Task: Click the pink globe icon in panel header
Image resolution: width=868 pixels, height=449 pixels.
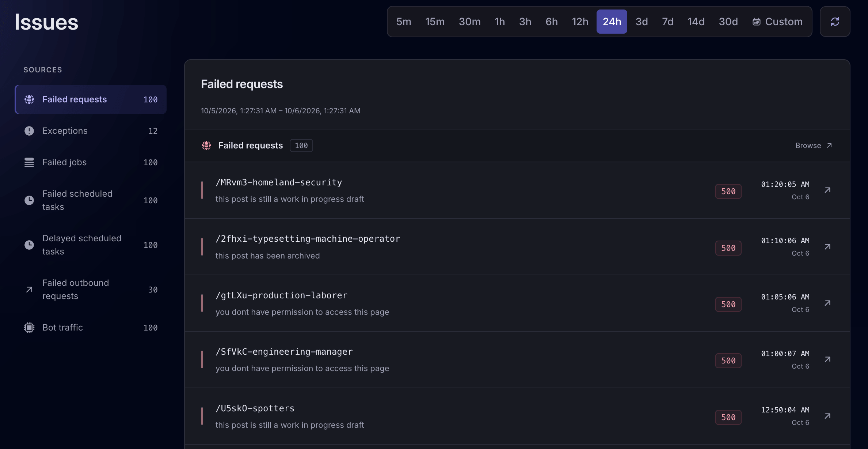Action: (206, 146)
